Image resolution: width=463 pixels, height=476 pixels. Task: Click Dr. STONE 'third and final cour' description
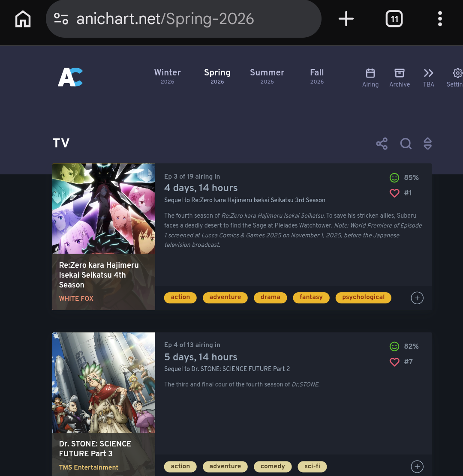tap(242, 384)
